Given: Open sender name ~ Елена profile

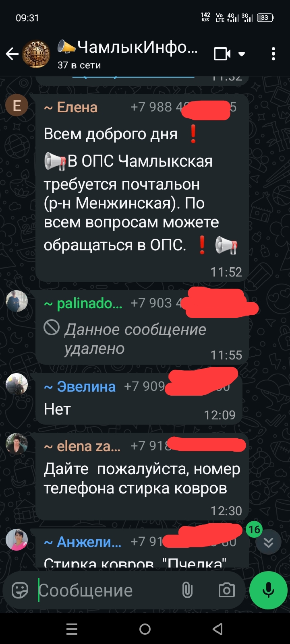Looking at the screenshot, I should coord(71,107).
